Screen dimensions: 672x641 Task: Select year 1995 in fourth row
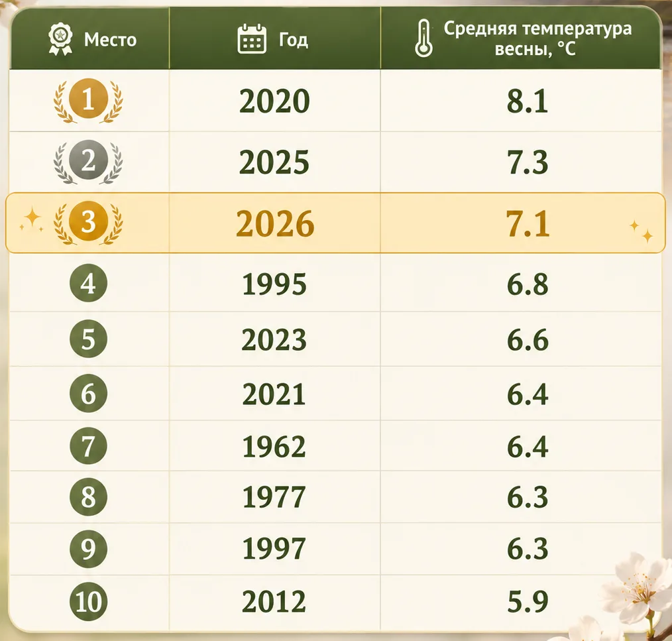[274, 284]
